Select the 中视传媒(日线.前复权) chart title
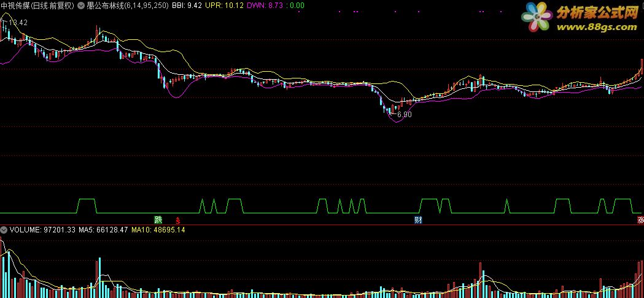The height and width of the screenshot is (298, 644). click(38, 6)
